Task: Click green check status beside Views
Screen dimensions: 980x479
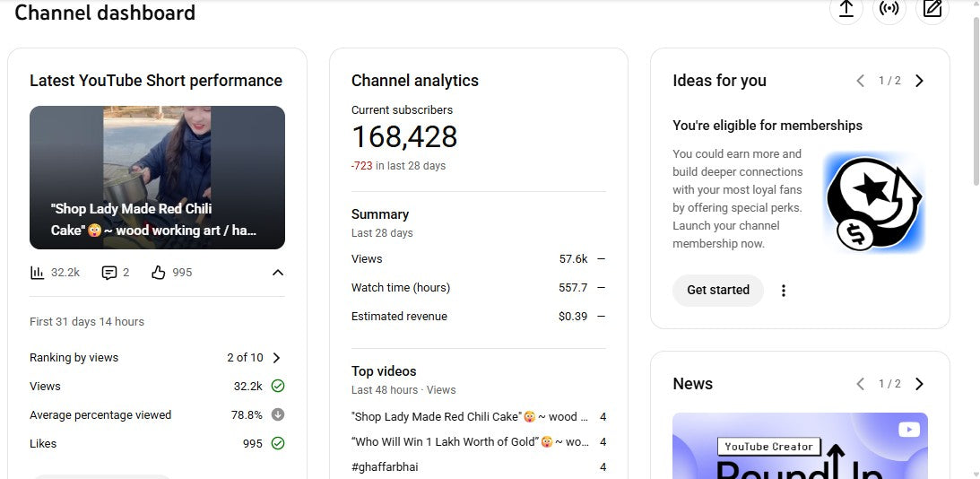Action: [278, 386]
